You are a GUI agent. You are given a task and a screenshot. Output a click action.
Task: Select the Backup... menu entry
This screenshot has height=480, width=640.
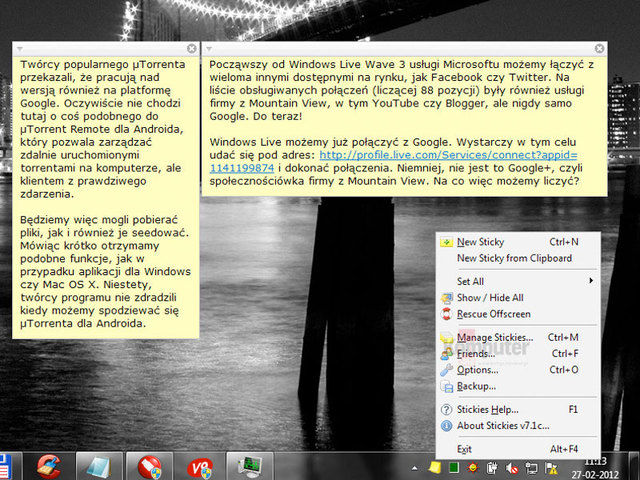point(518,386)
